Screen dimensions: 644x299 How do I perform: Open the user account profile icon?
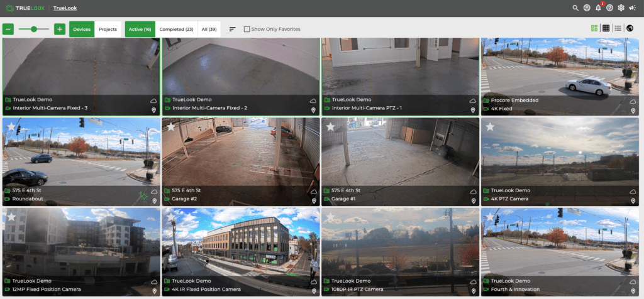pos(587,8)
